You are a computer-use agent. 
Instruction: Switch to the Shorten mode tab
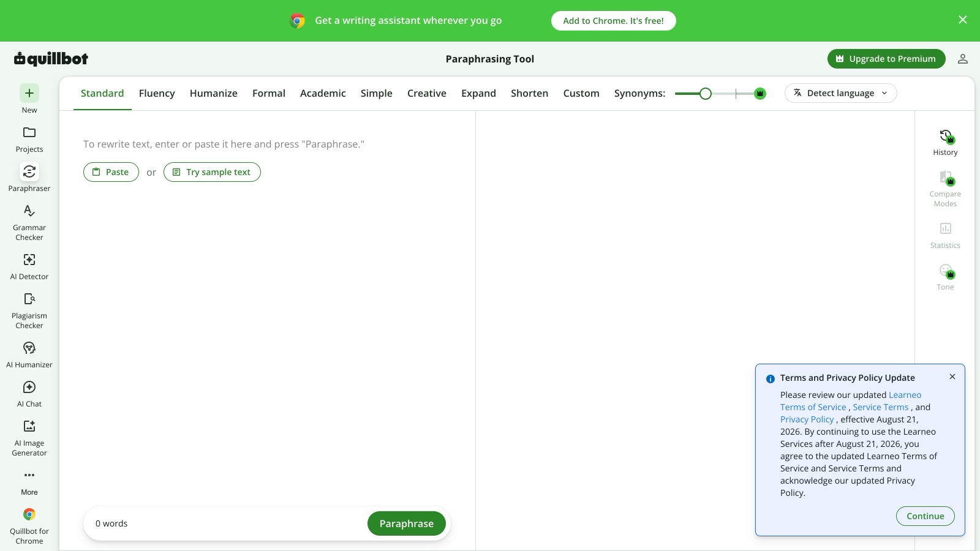pos(530,93)
